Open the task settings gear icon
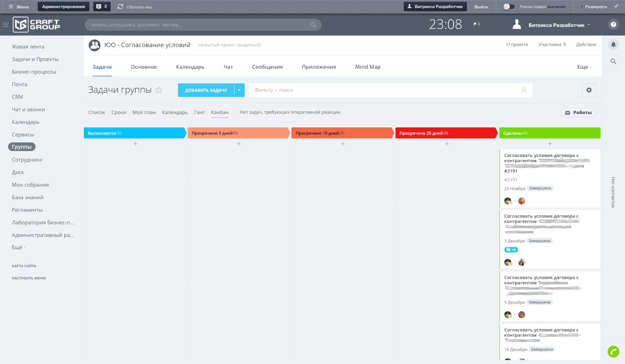 589,90
